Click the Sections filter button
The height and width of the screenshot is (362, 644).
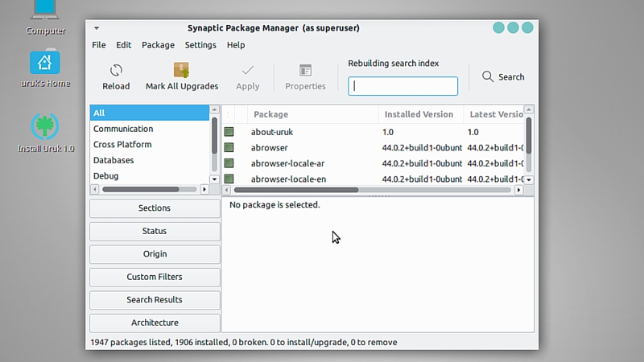[155, 208]
